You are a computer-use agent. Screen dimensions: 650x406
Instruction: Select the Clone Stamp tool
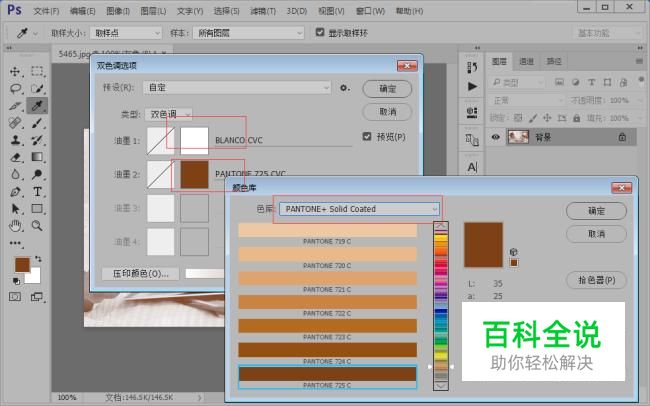tap(15, 140)
